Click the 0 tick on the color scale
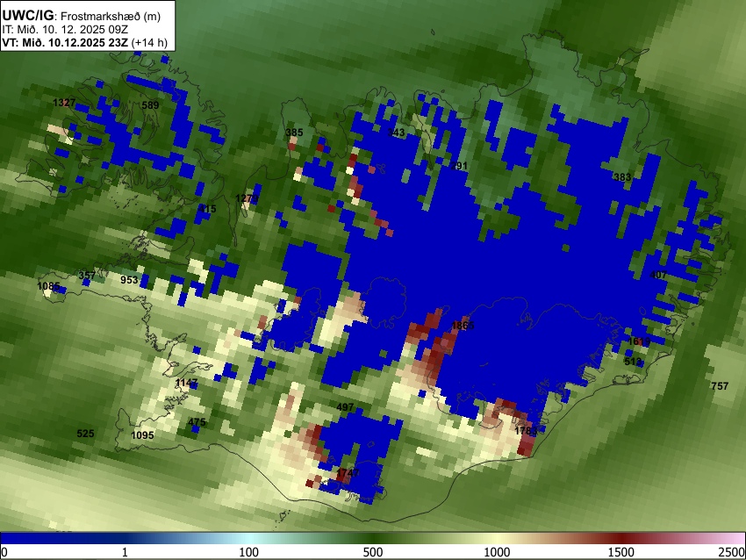Image resolution: width=746 pixels, height=560 pixels. coord(4,552)
